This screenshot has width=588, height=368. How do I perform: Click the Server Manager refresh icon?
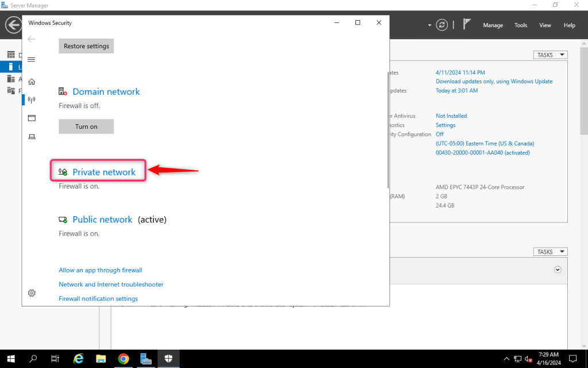(x=442, y=25)
